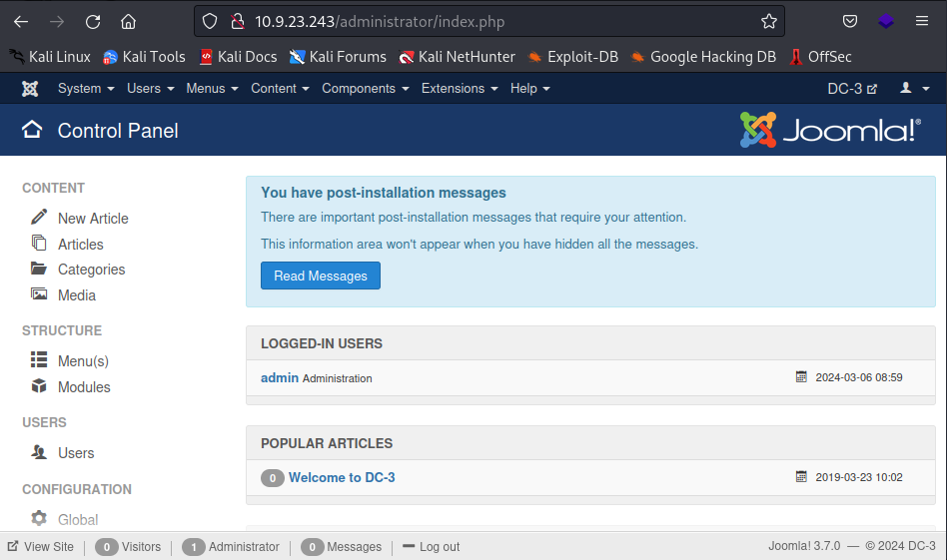Click the Media picture icon

point(39,293)
